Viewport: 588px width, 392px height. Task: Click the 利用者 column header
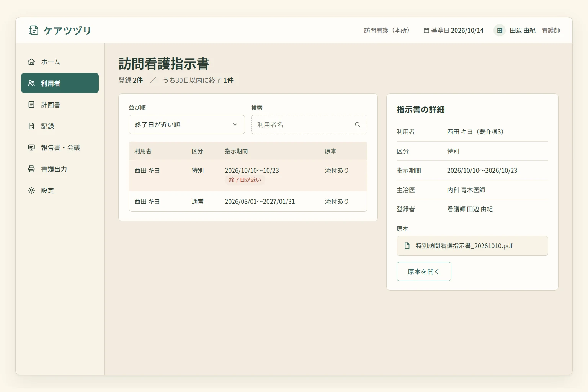point(143,151)
